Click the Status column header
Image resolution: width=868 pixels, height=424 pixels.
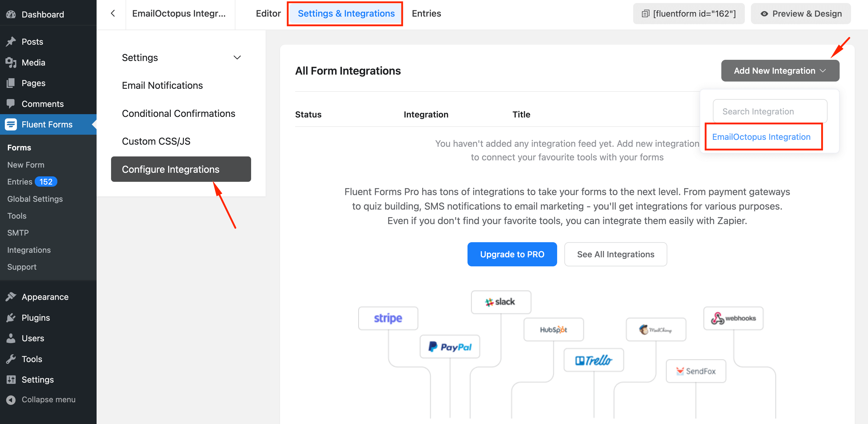[x=308, y=114]
